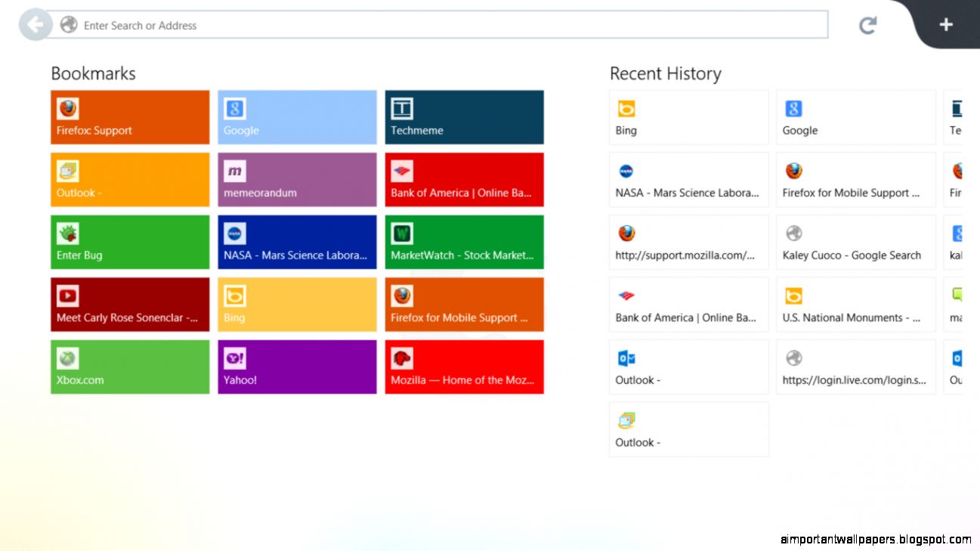Open the Meet Carly Rose Sonenclar bookmark
This screenshot has height=551, width=980.
click(129, 304)
